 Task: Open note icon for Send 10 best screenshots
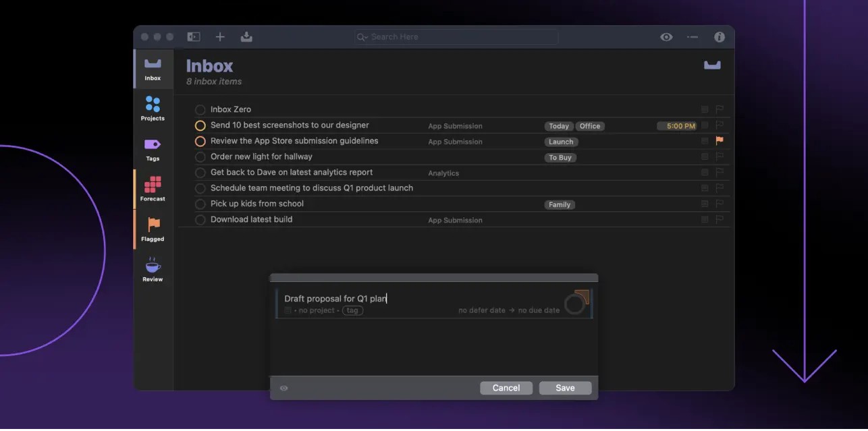705,125
